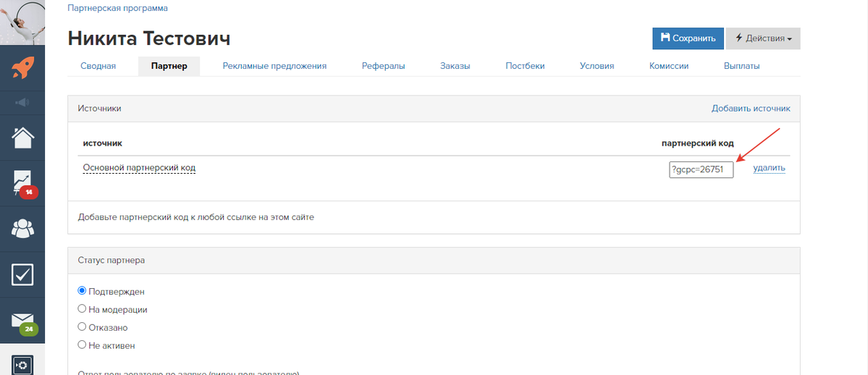Click the "Добавить источник" link
The image size is (868, 375).
click(x=751, y=109)
